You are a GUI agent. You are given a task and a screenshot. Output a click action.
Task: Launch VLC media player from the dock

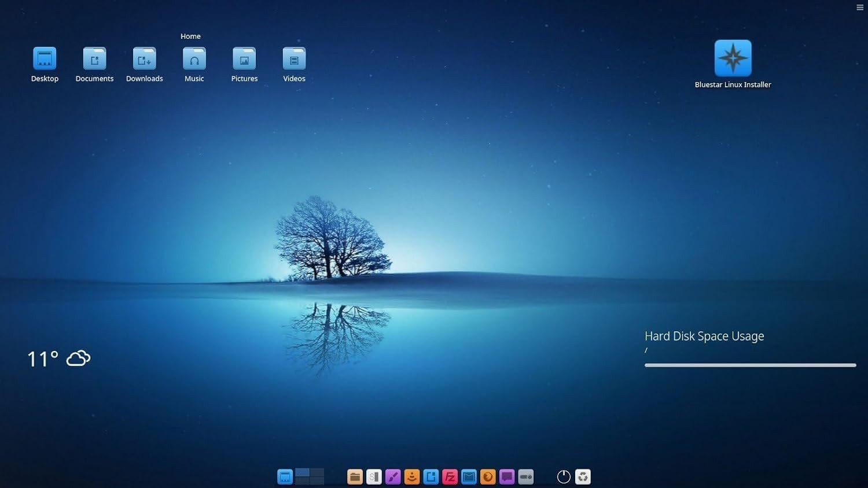coord(412,476)
